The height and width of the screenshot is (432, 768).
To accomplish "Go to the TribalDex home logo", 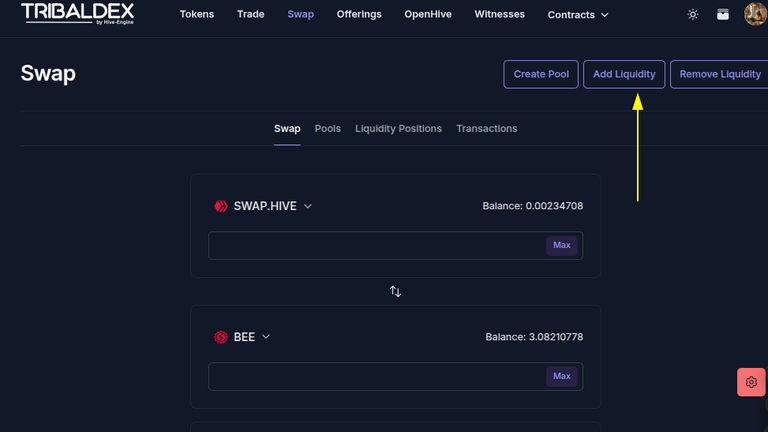I will [x=77, y=13].
